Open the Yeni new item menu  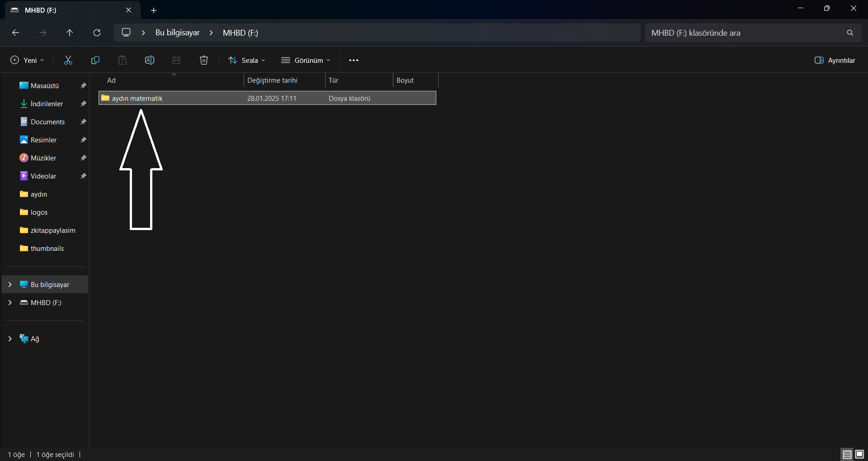28,60
